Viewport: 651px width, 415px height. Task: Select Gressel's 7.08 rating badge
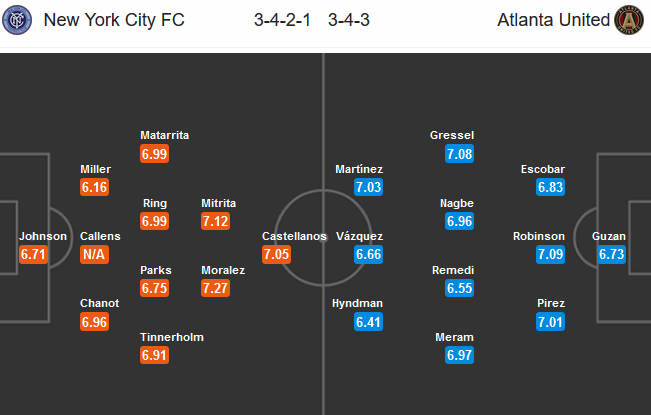(460, 153)
